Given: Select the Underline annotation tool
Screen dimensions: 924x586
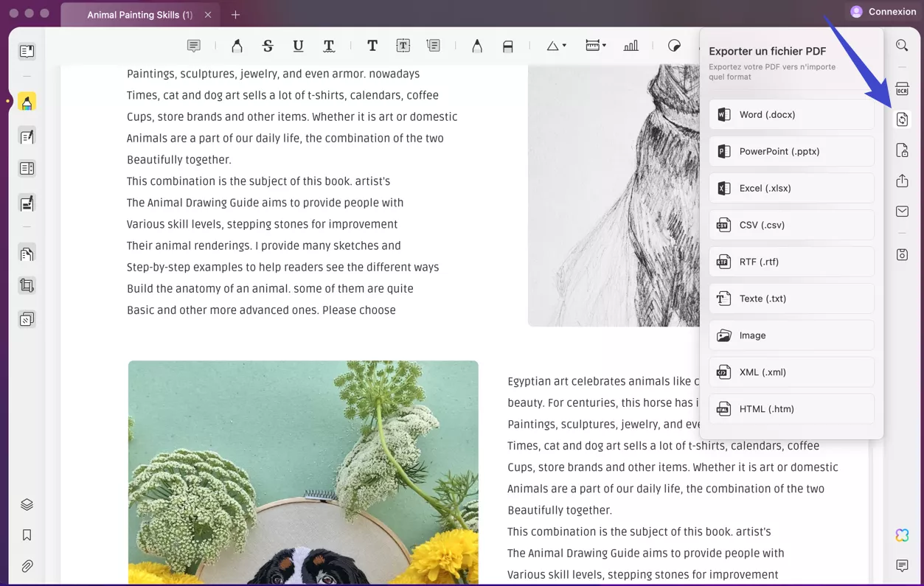Looking at the screenshot, I should [x=298, y=46].
